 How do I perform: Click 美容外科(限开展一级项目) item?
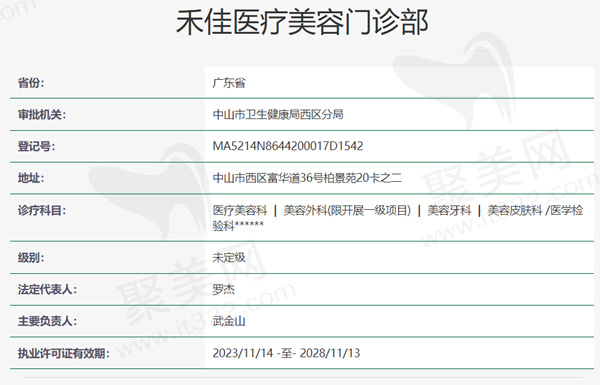347,210
